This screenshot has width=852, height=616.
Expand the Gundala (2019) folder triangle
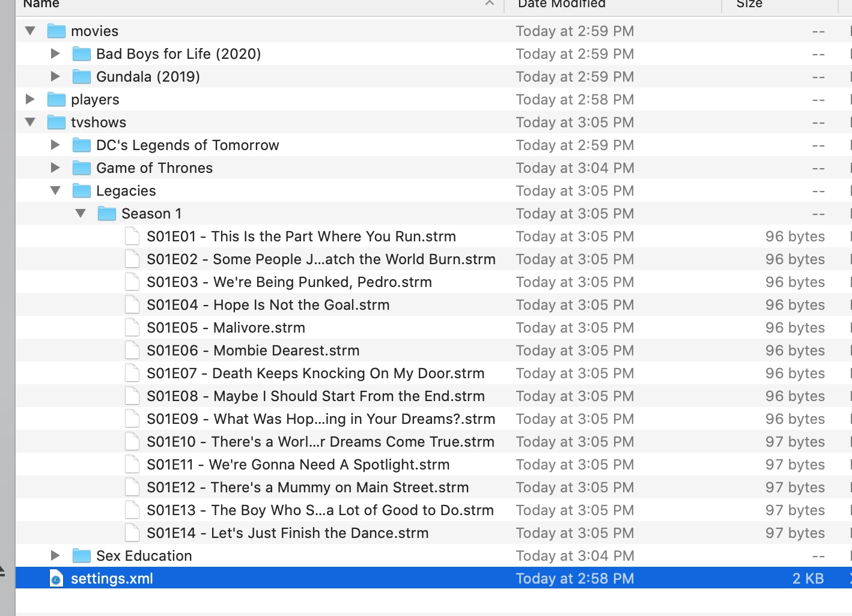(55, 76)
